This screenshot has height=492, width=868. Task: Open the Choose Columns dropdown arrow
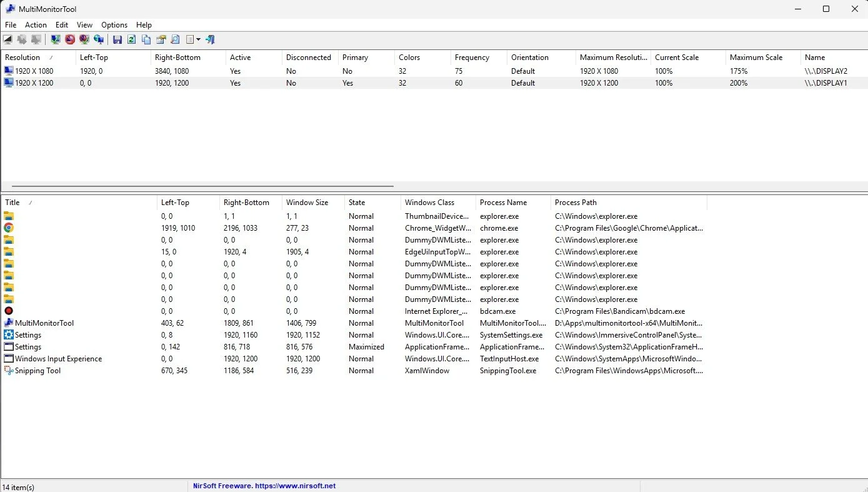[x=199, y=39]
